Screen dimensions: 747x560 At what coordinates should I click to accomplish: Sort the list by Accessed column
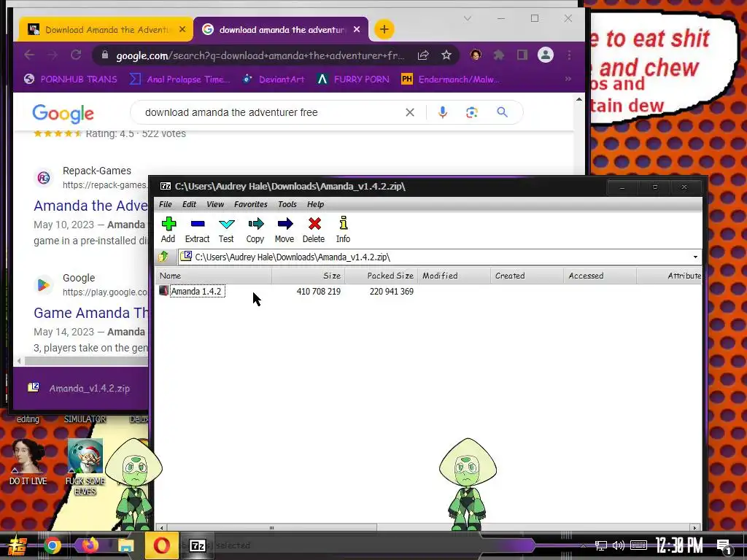click(600, 276)
